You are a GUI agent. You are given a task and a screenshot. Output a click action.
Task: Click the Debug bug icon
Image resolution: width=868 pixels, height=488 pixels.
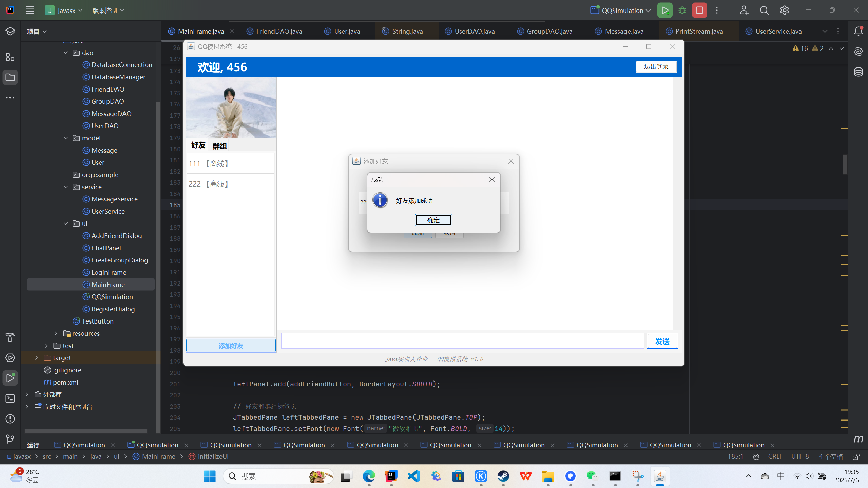pyautogui.click(x=682, y=10)
